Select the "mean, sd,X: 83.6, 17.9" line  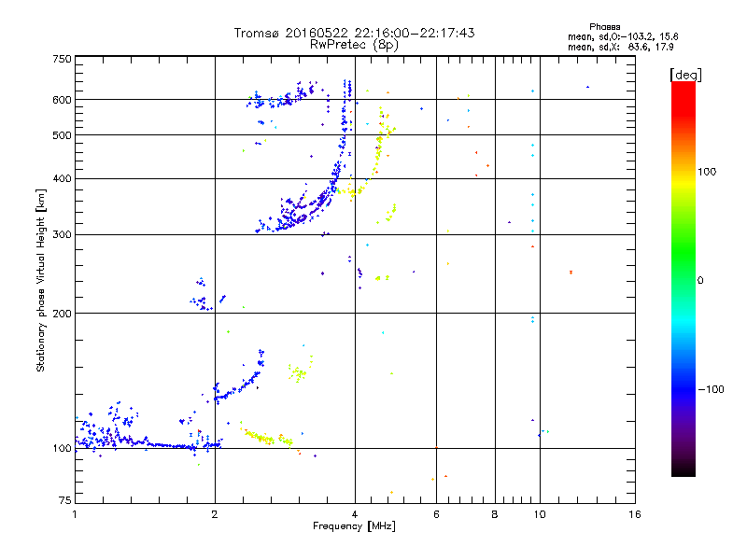(621, 47)
